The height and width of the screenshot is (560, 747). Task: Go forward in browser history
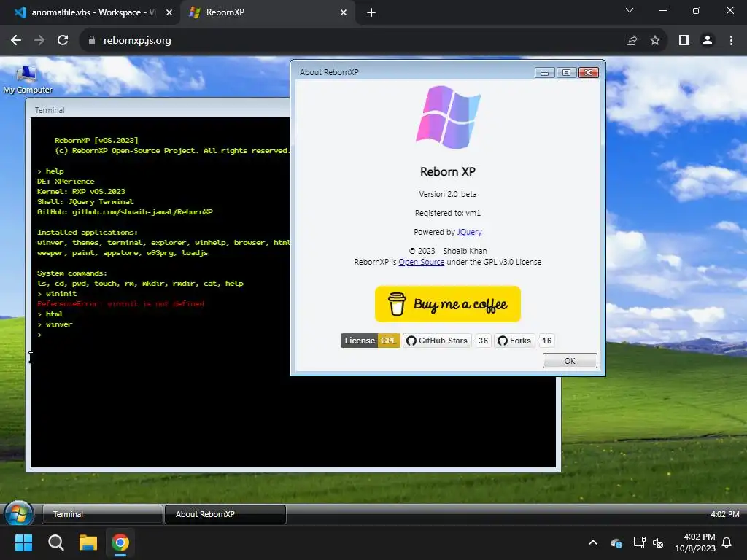pyautogui.click(x=39, y=41)
